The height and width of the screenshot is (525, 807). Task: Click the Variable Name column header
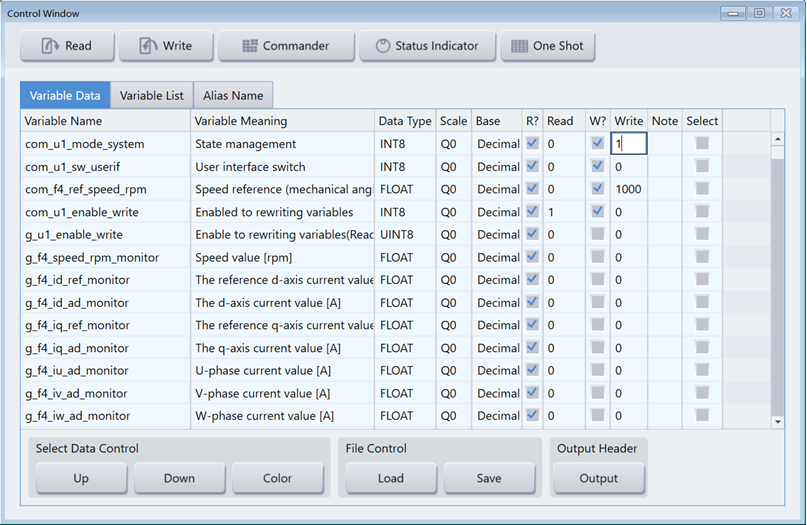106,121
